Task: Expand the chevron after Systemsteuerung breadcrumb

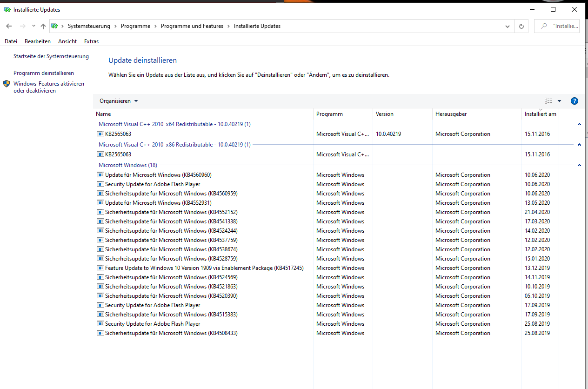Action: pos(116,26)
